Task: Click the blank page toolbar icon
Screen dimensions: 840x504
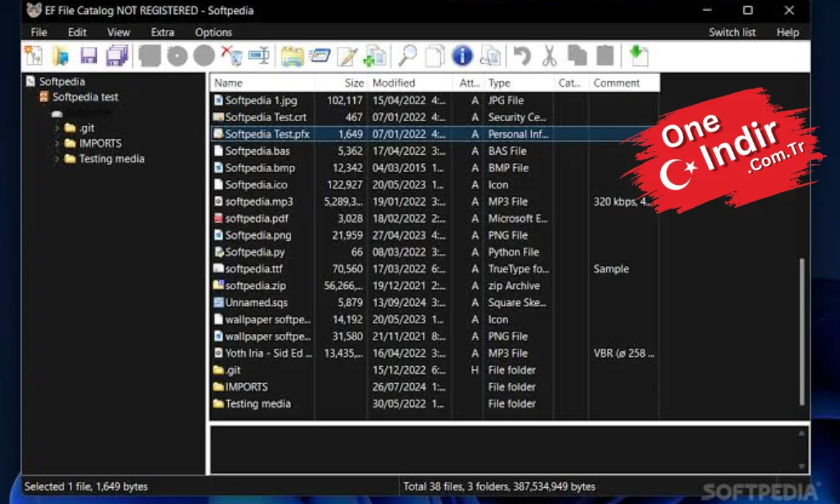Action: tap(435, 55)
